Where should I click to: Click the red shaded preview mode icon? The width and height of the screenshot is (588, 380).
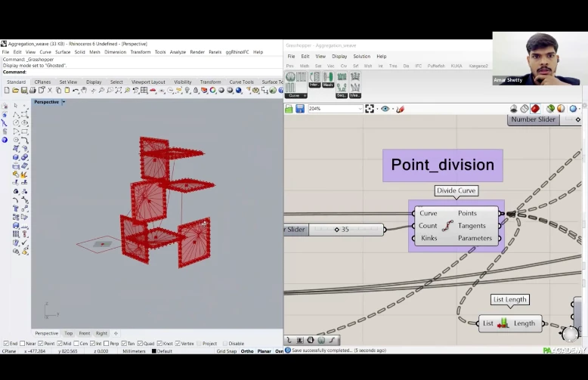pyautogui.click(x=535, y=109)
